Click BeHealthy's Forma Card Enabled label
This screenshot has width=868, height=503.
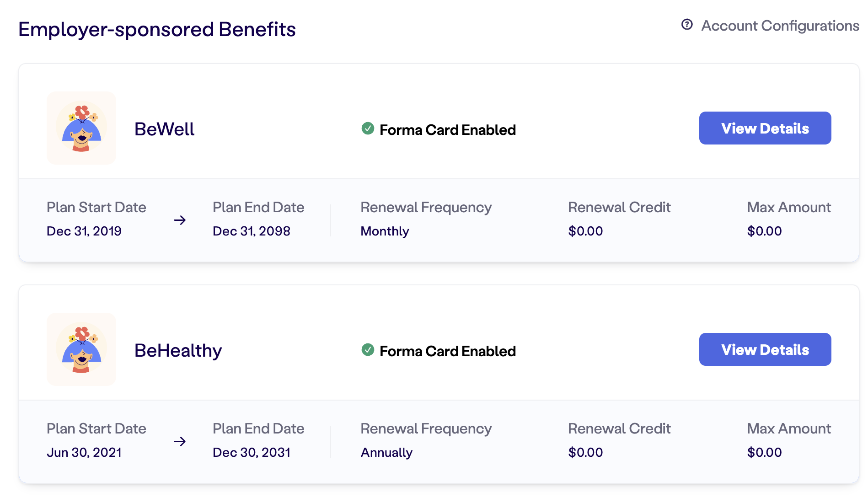(448, 351)
